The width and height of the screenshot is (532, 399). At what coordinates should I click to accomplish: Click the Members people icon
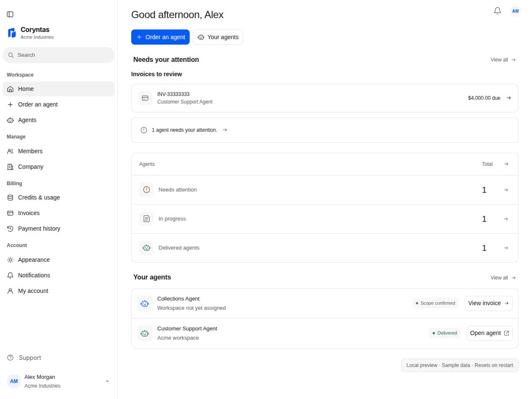coord(11,152)
